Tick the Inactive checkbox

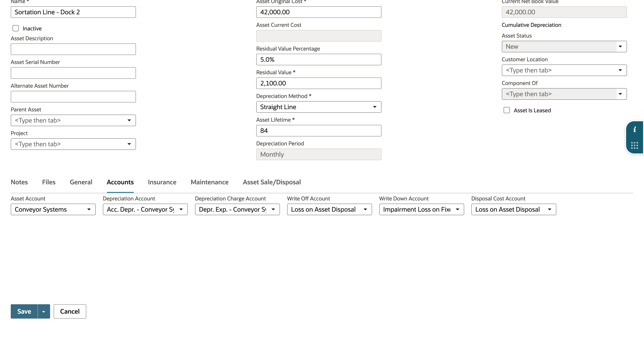(x=16, y=28)
